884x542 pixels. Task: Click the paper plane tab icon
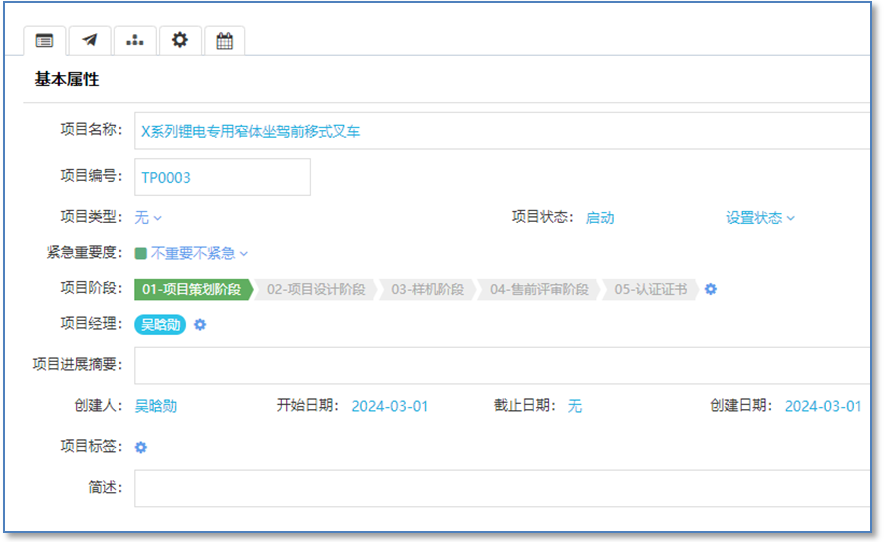coord(90,40)
